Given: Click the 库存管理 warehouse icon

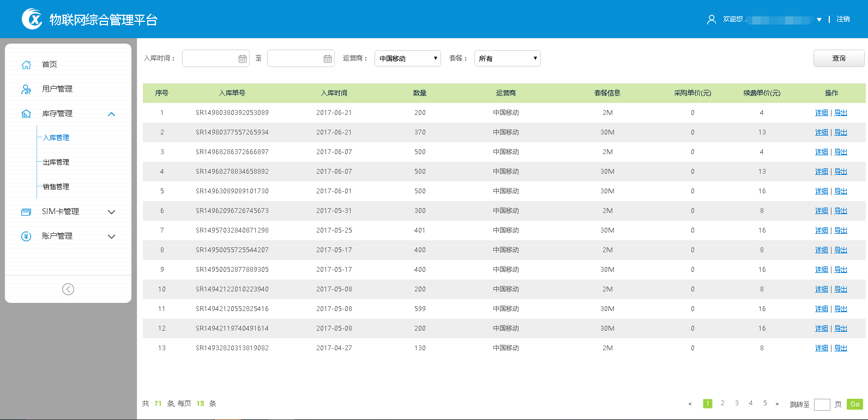Looking at the screenshot, I should (x=26, y=114).
